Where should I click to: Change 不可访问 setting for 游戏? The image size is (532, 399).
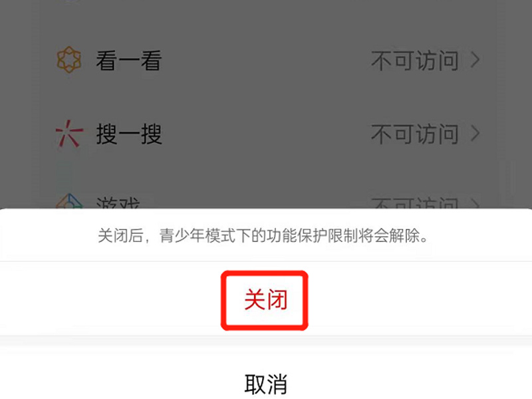(415, 203)
